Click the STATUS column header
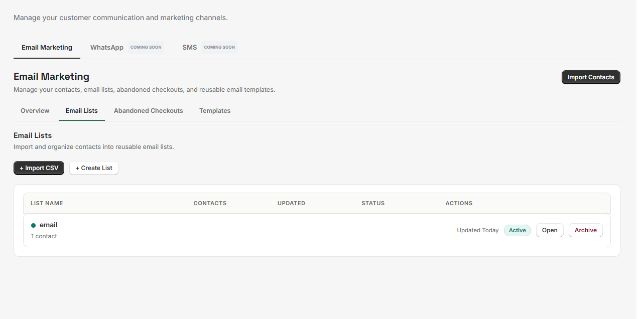 tap(373, 203)
